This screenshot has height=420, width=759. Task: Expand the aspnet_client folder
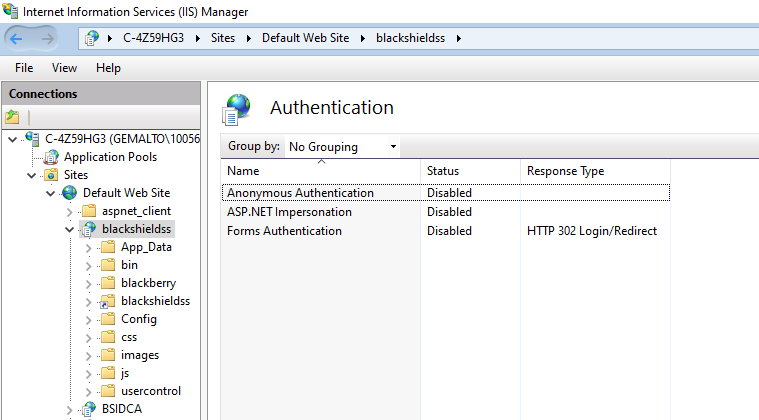pos(70,211)
